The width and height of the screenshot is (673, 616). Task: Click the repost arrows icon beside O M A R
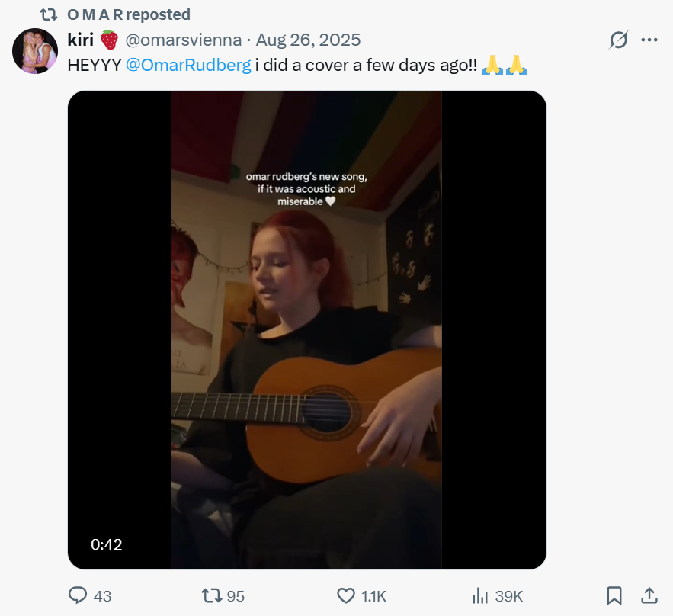49,14
